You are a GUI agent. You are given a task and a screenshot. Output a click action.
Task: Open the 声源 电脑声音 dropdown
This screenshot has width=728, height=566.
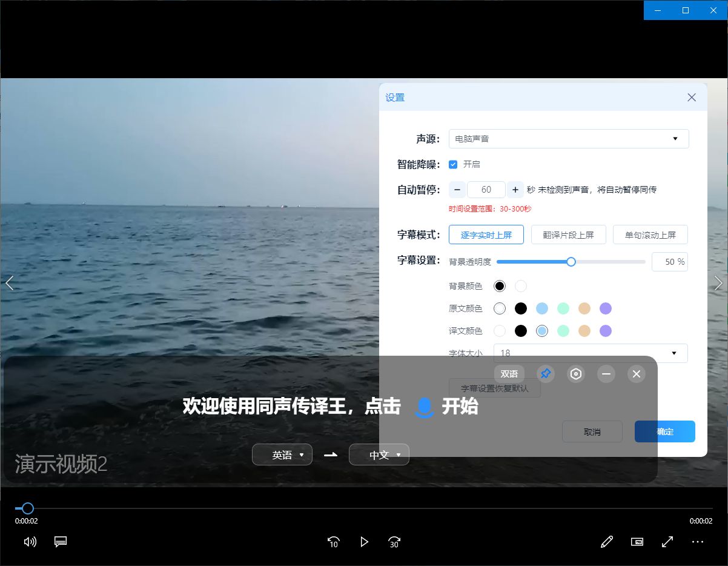click(569, 139)
